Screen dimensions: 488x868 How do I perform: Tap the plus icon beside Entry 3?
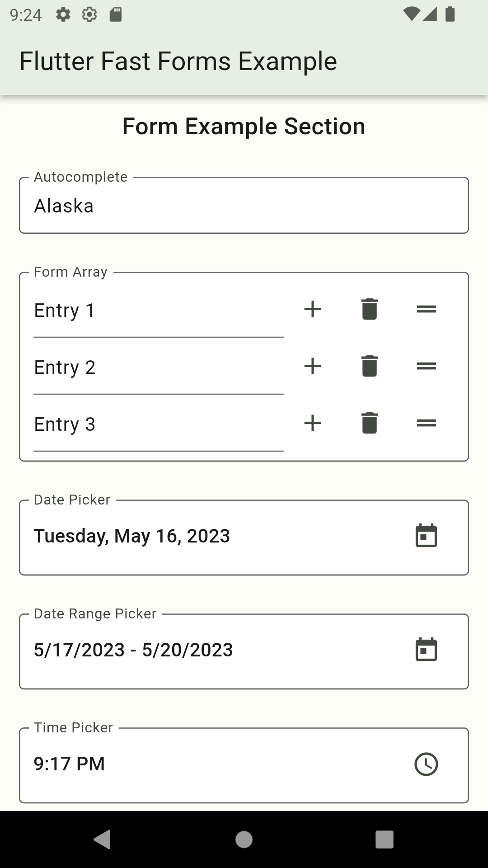tap(312, 423)
